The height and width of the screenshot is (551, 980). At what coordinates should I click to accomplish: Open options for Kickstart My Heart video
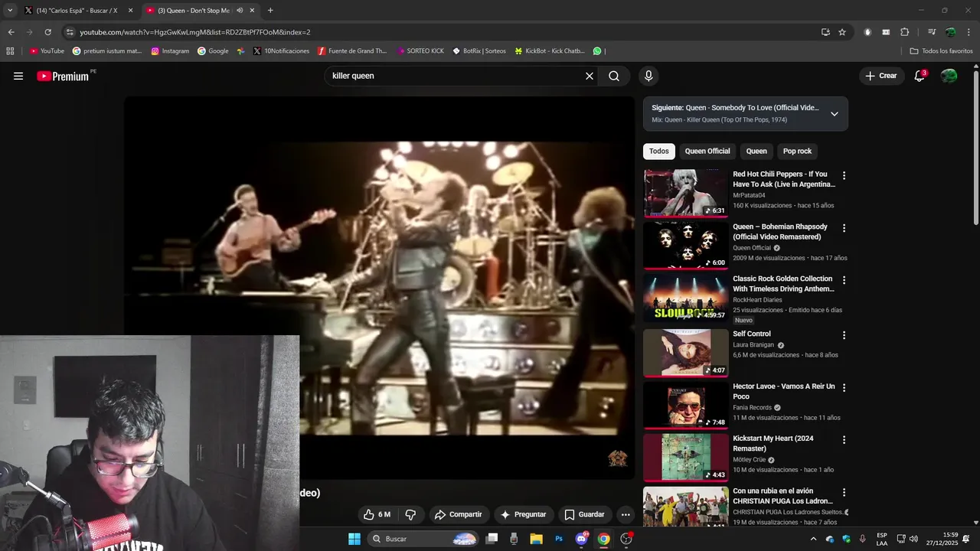(x=844, y=440)
